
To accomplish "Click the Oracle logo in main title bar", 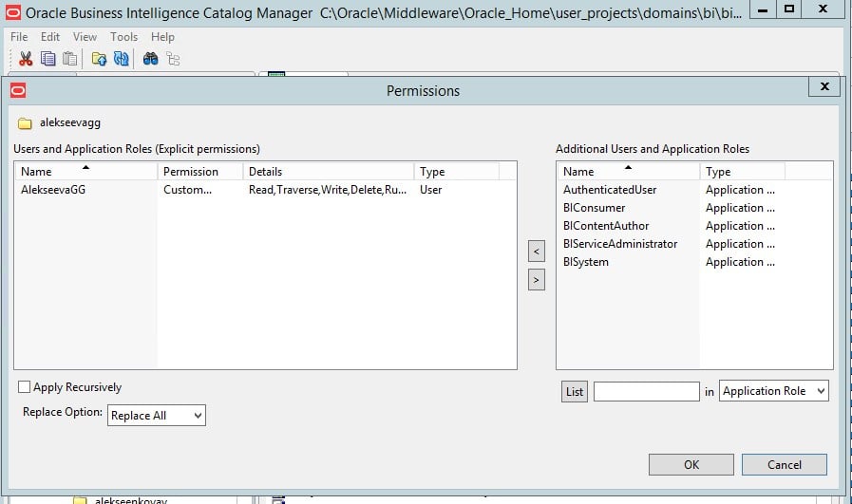I will coord(12,12).
